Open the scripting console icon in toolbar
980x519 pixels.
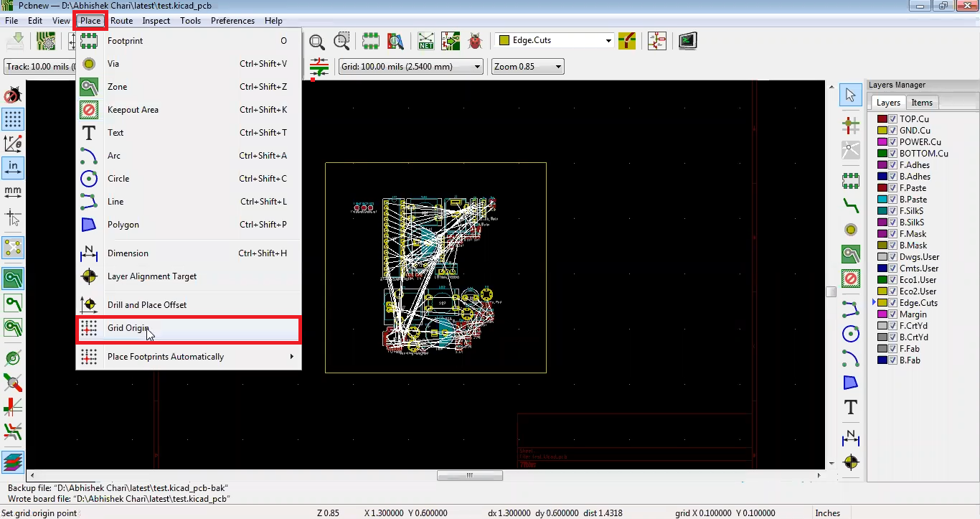pos(687,41)
